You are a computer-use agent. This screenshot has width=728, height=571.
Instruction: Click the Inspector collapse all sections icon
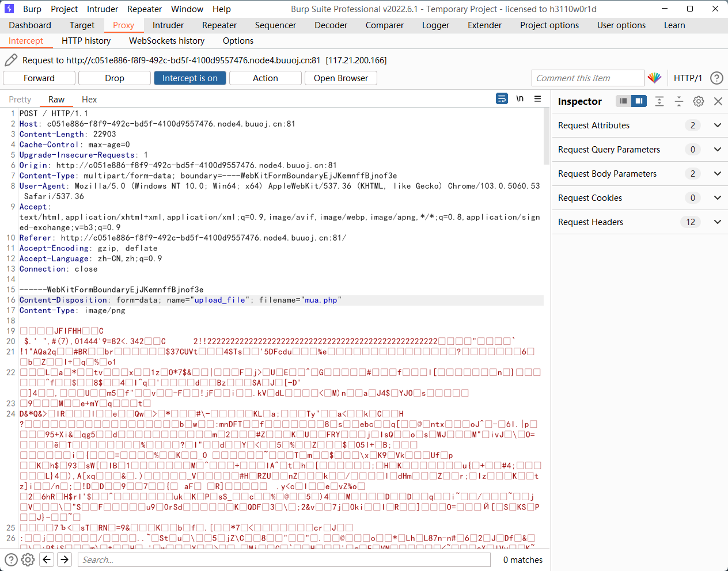point(679,101)
